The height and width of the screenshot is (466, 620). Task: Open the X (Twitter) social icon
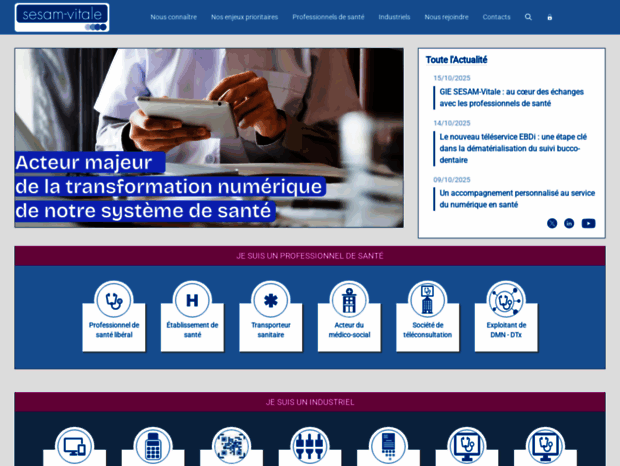point(552,223)
